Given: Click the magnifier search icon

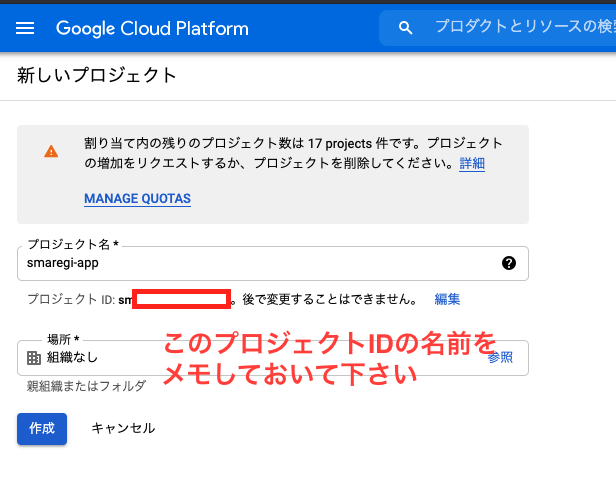Looking at the screenshot, I should click(405, 28).
